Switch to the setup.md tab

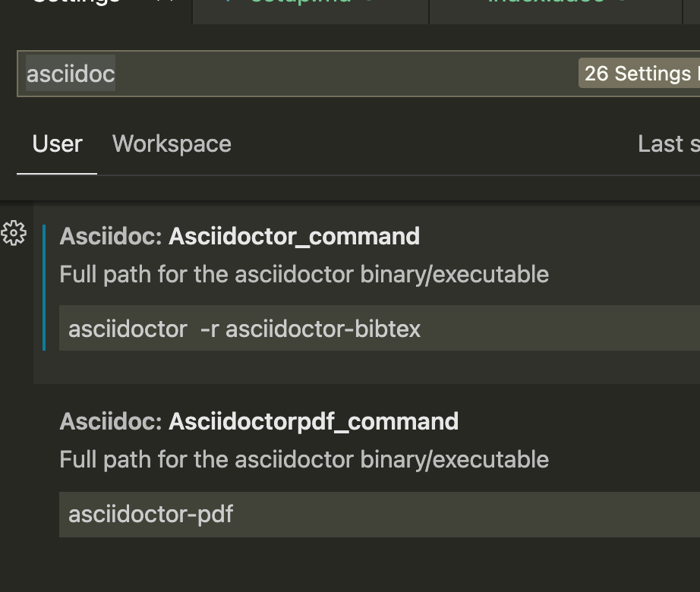304,4
